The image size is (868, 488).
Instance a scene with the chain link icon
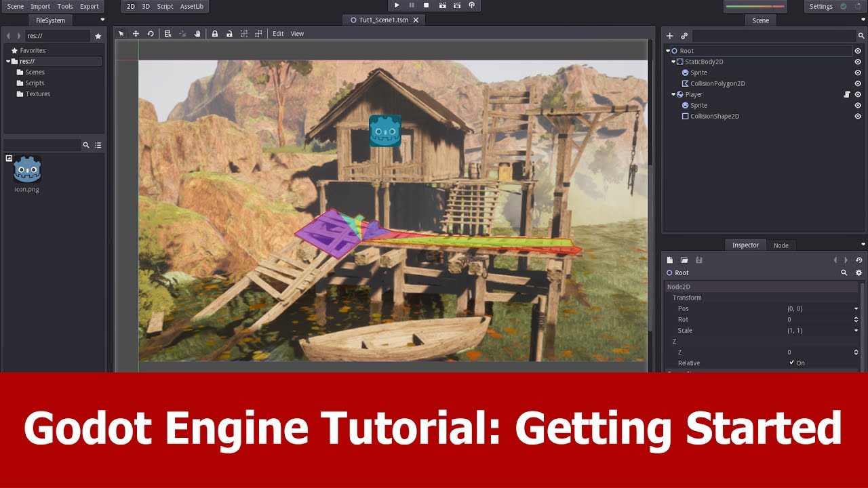[684, 36]
